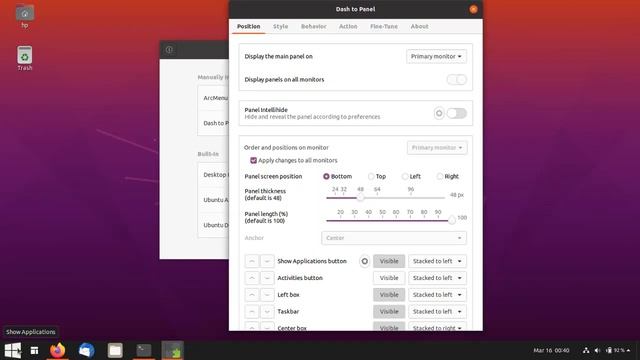This screenshot has height=360, width=640.
Task: Move Activities button down
Action: click(x=267, y=278)
